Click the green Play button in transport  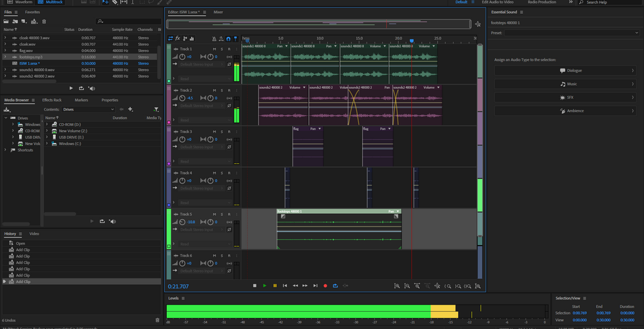click(264, 286)
